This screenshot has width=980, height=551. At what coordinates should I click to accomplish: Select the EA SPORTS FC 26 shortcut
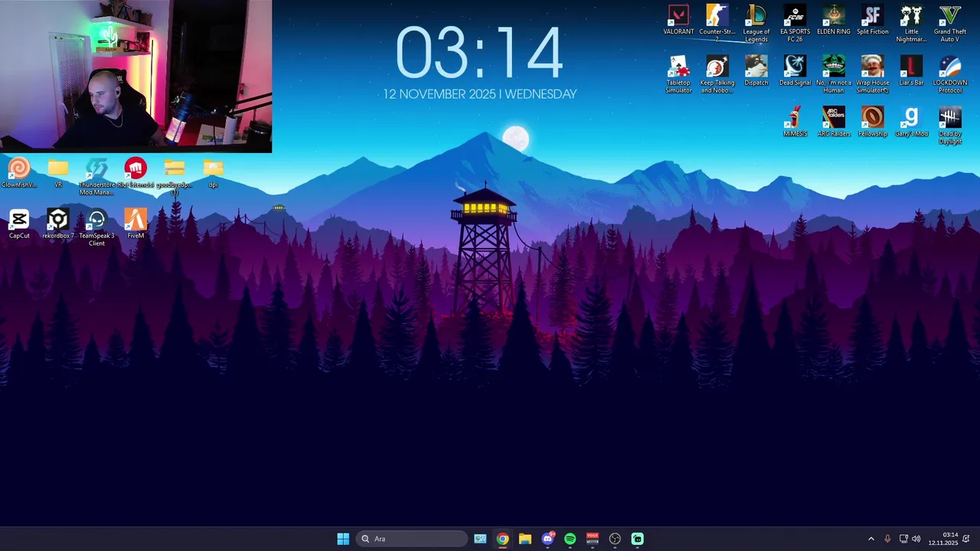click(795, 24)
